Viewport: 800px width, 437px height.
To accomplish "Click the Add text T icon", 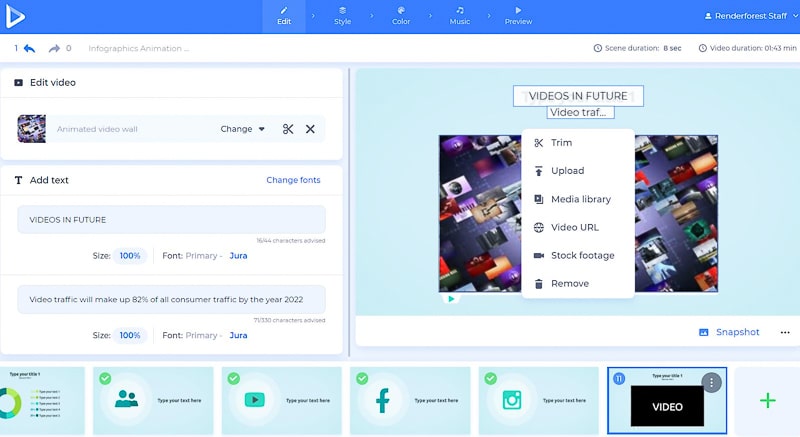I will click(x=18, y=180).
